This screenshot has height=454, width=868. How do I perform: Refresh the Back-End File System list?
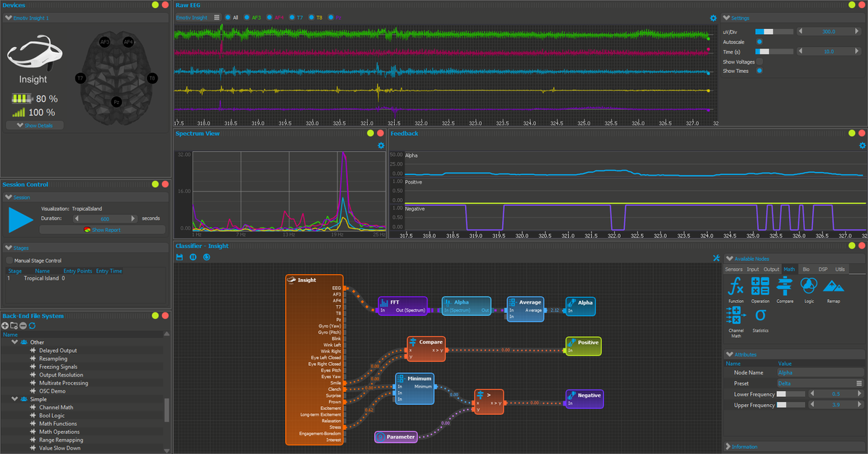pyautogui.click(x=32, y=326)
